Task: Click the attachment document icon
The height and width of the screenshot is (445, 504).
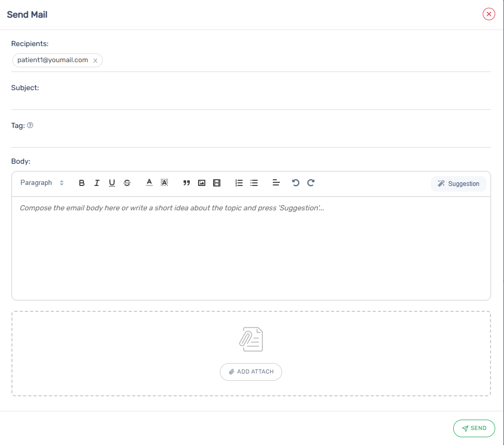Action: 251,339
